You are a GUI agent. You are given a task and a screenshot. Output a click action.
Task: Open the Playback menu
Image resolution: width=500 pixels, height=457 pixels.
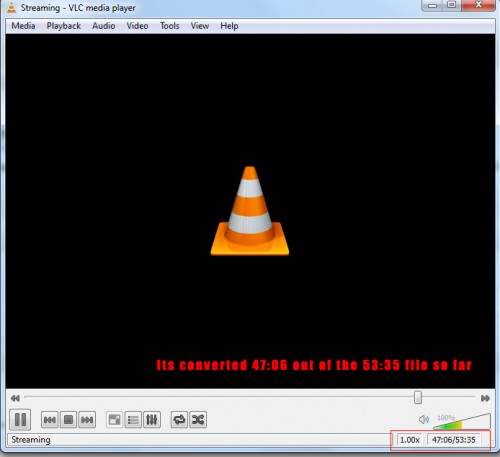[64, 26]
